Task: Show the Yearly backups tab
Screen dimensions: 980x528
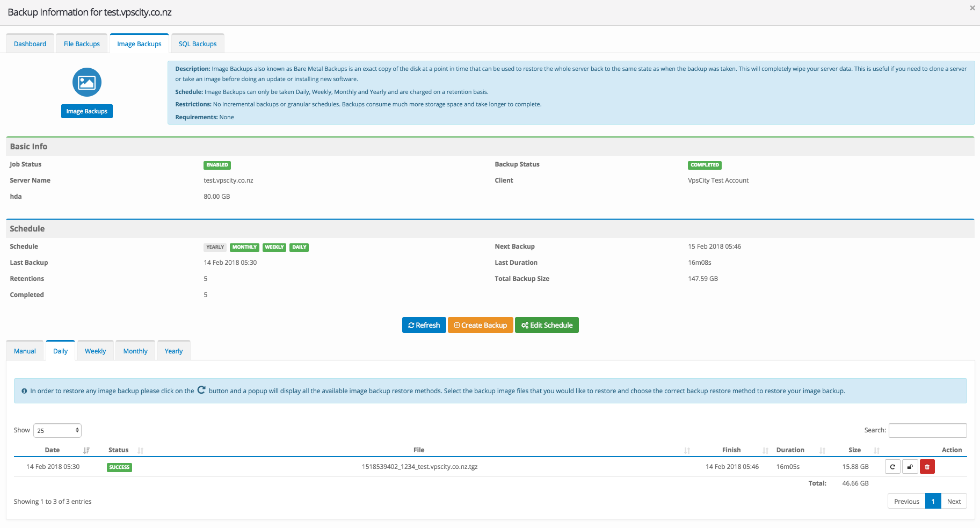Action: tap(173, 351)
